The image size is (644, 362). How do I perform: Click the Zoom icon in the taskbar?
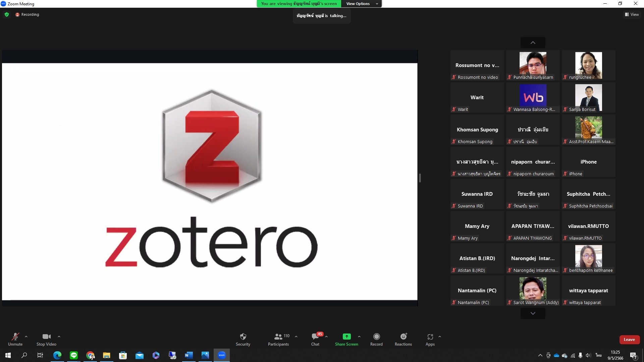click(x=222, y=355)
